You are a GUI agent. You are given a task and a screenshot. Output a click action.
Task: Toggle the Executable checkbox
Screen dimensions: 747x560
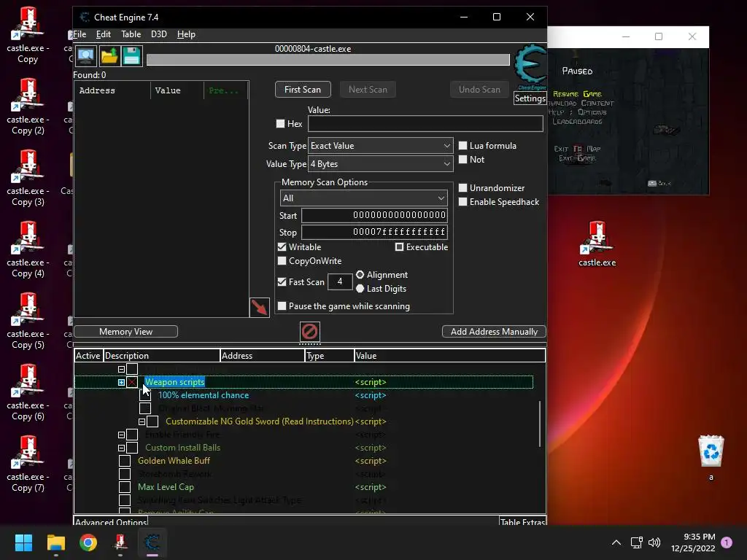[x=399, y=247]
